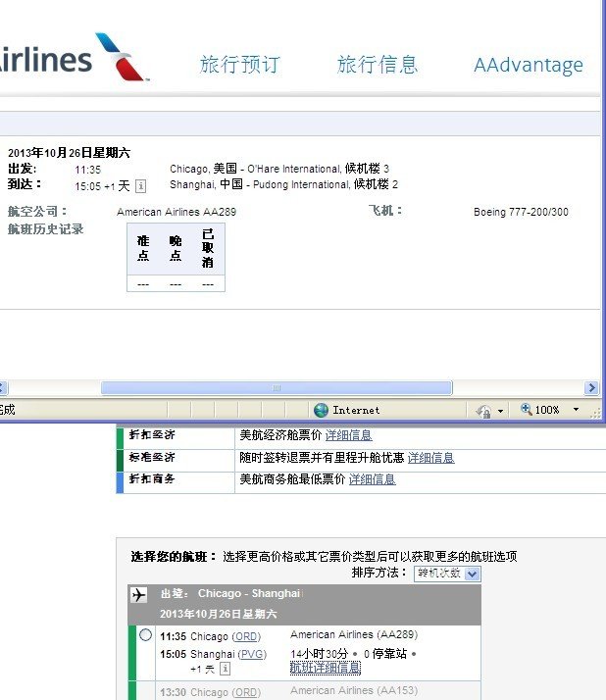Click the American Airlines eagle logo

122,57
